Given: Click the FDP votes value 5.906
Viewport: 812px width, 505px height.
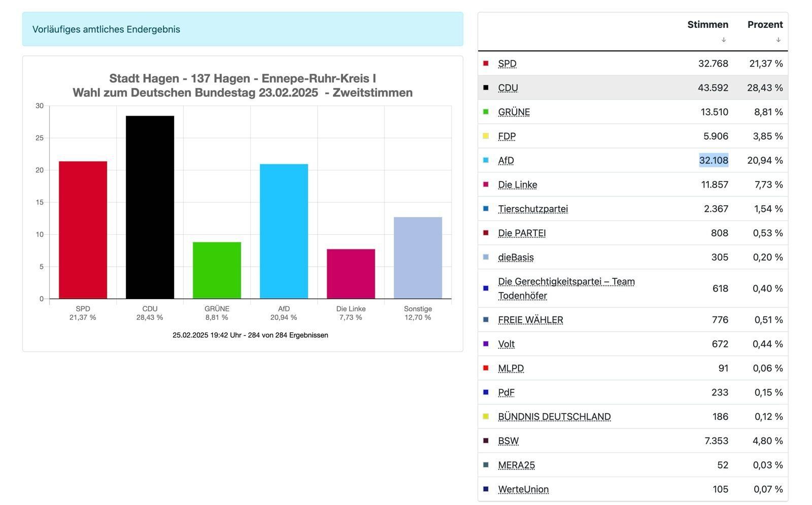Looking at the screenshot, I should (x=716, y=136).
